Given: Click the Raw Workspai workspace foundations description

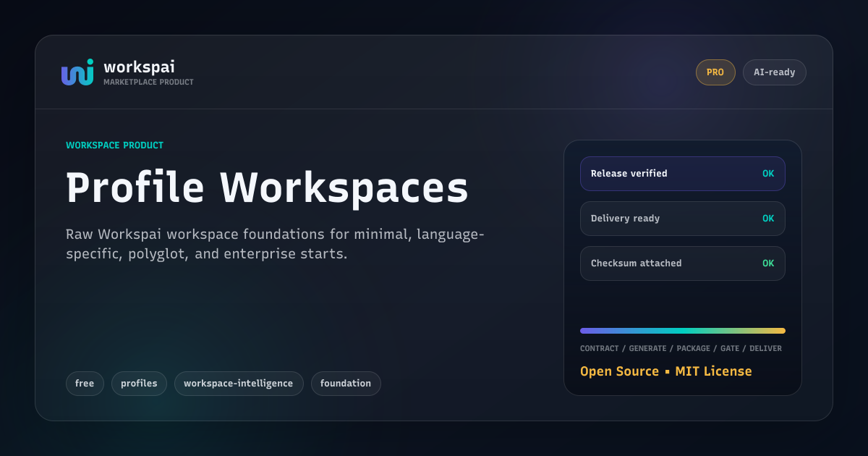Looking at the screenshot, I should pyautogui.click(x=275, y=245).
